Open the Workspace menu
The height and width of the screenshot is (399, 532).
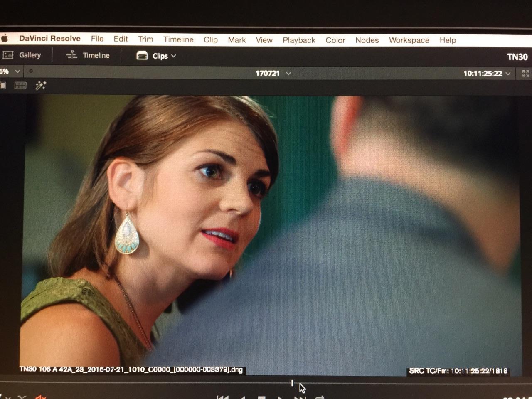tap(409, 40)
